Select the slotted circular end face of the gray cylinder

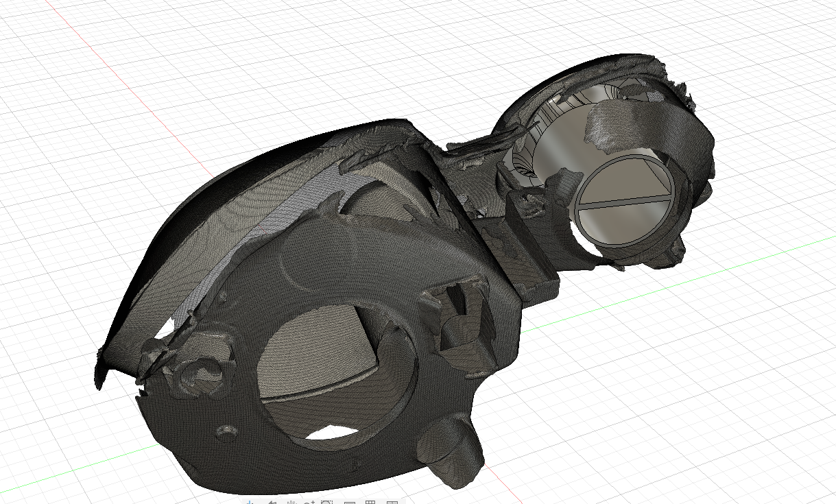(x=625, y=201)
